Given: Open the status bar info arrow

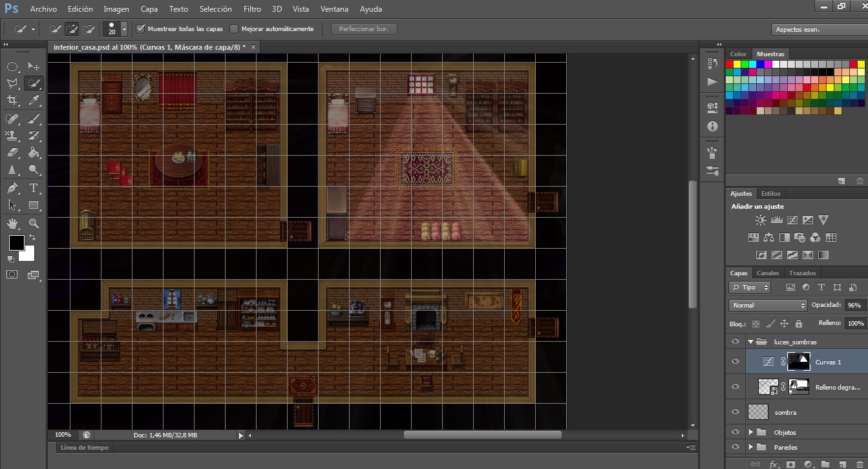Looking at the screenshot, I should (240, 435).
